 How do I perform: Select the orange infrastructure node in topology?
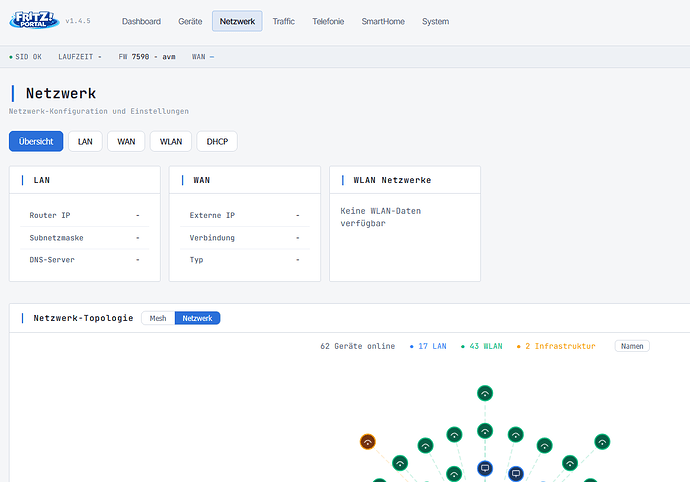368,442
